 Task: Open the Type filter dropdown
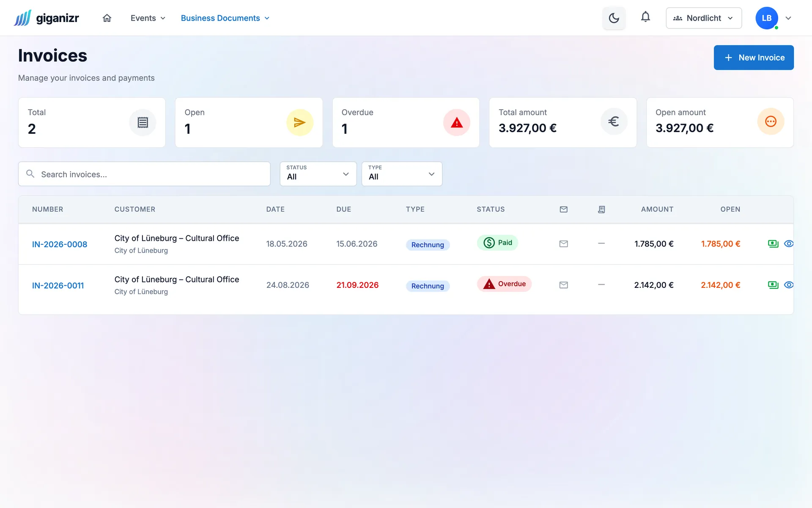(402, 174)
